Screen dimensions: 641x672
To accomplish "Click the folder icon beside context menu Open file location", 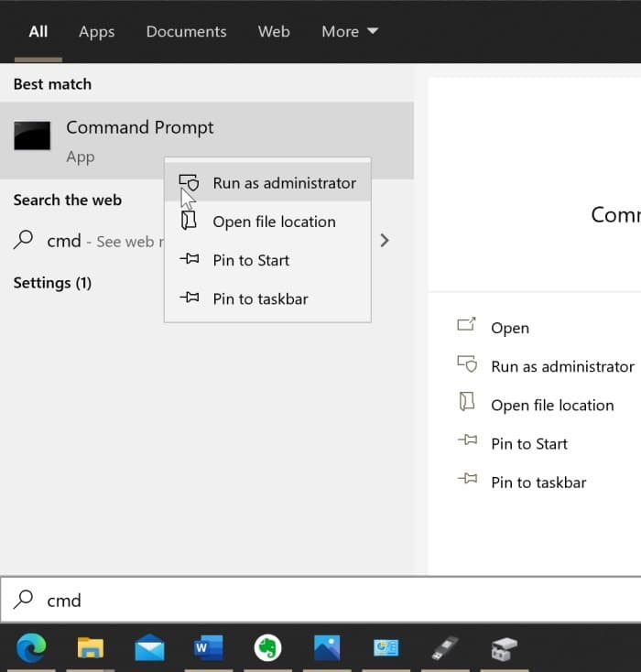I will [x=189, y=221].
